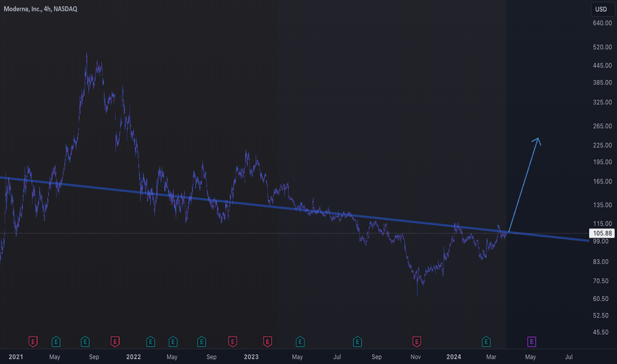This screenshot has width=617, height=364.
Task: Click the 70.50 price axis label
Action: click(601, 281)
